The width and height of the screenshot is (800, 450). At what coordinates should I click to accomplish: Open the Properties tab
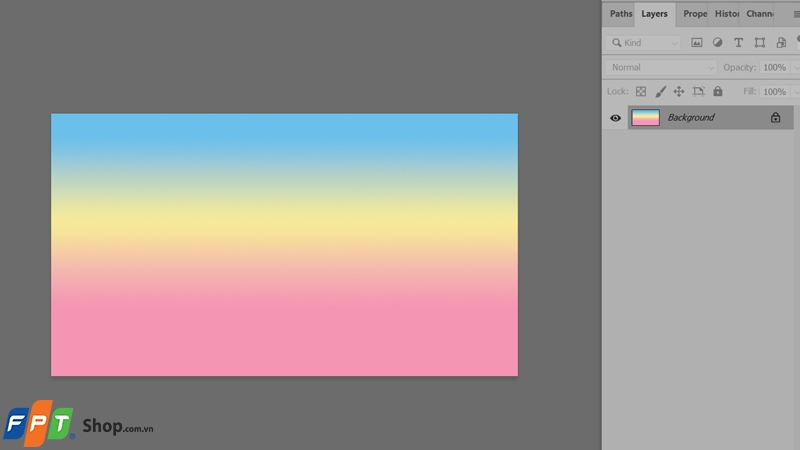[694, 14]
